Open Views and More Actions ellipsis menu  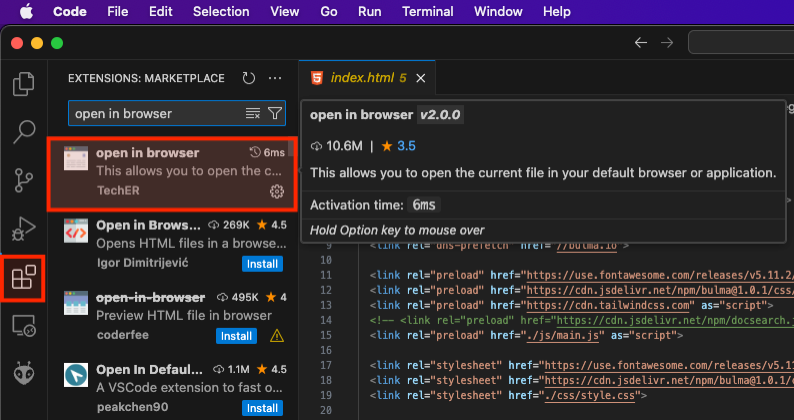point(277,78)
